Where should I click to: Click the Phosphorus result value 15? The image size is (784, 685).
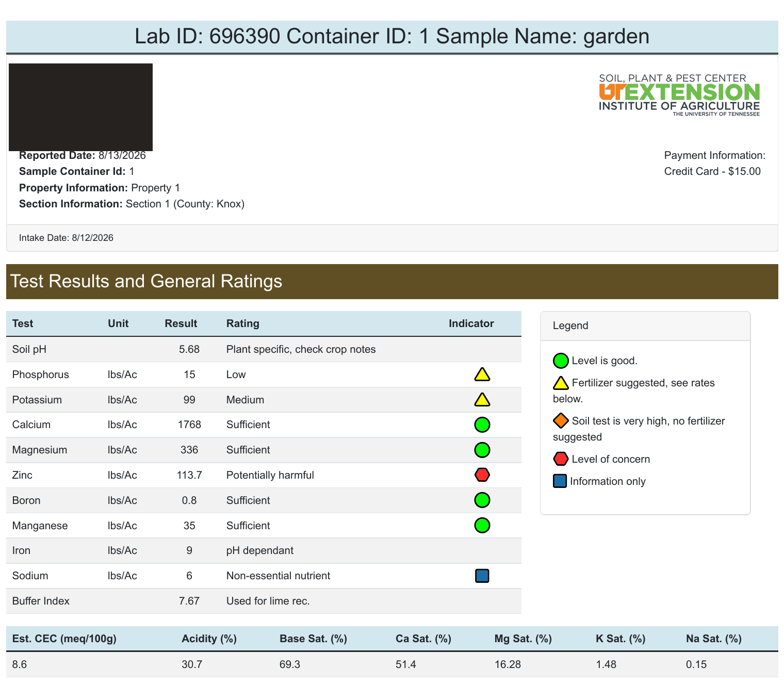tap(189, 374)
